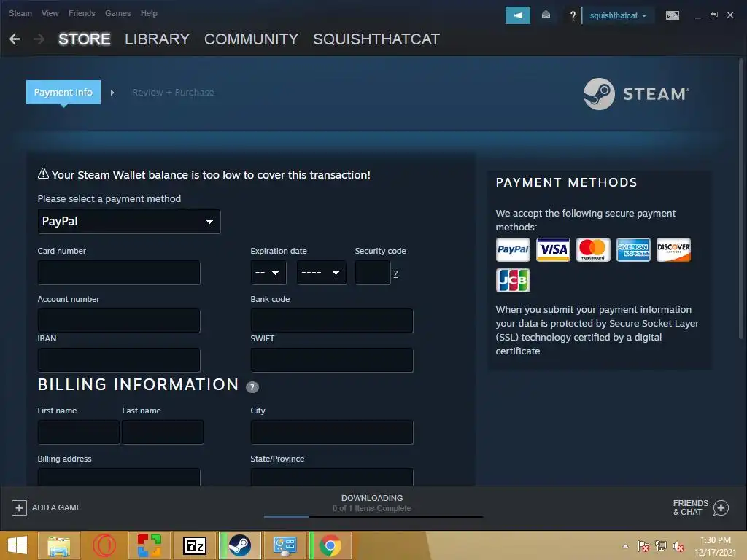Click the Visa card logo
Viewport: 747px width, 560px height.
coord(553,249)
